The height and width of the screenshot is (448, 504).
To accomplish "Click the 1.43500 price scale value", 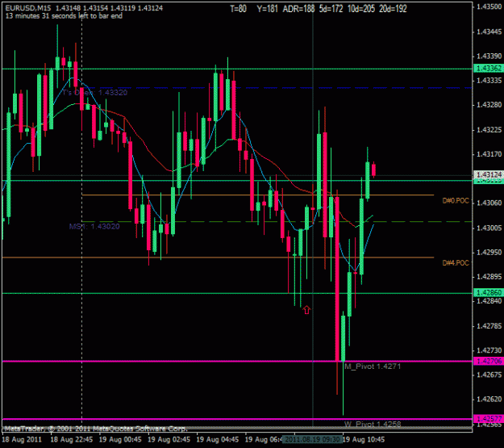I will [489, 6].
